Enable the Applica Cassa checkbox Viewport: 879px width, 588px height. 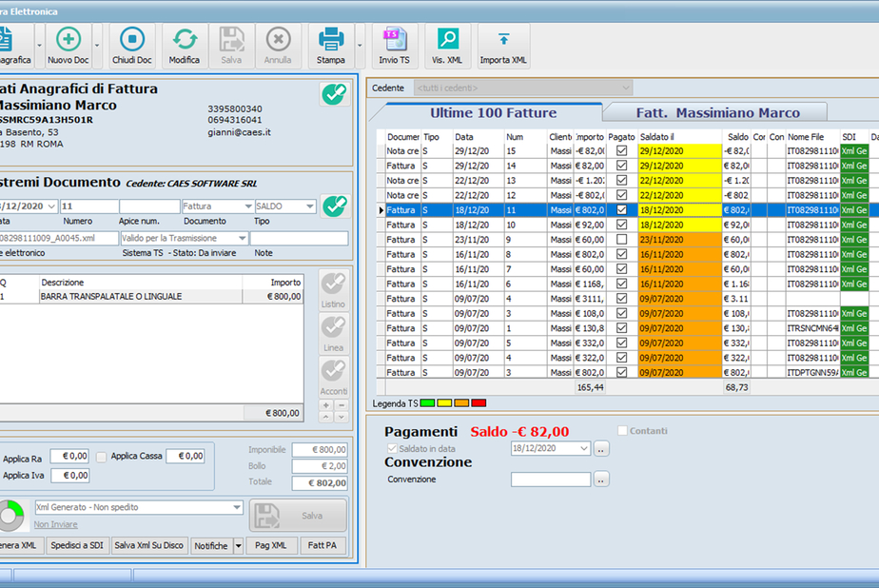pos(101,457)
